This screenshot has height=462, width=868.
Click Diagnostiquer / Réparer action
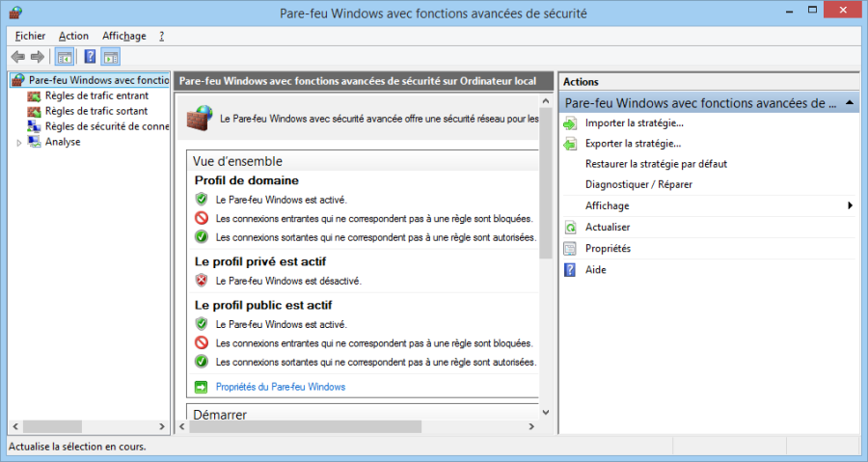coord(638,185)
